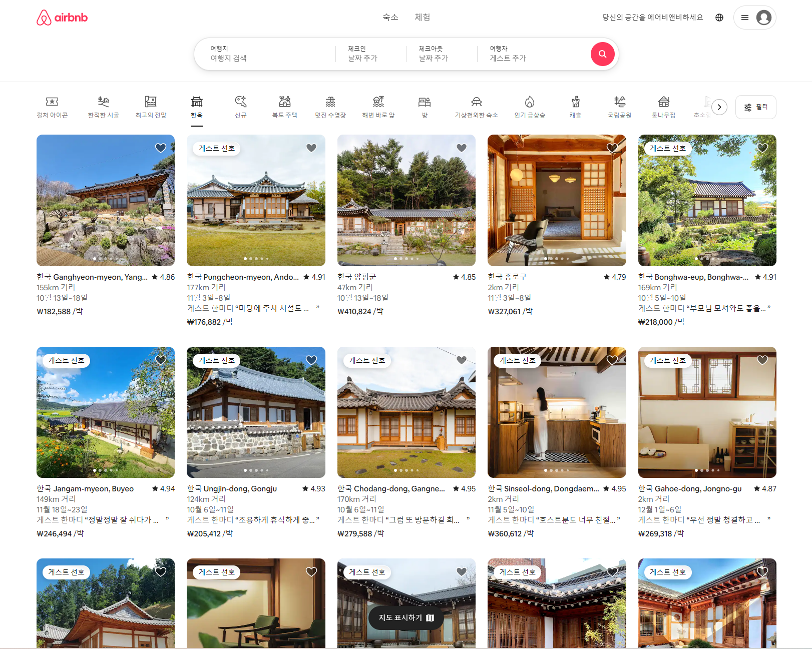Click the ₩360,612 price text
The width and height of the screenshot is (812, 649).
505,533
